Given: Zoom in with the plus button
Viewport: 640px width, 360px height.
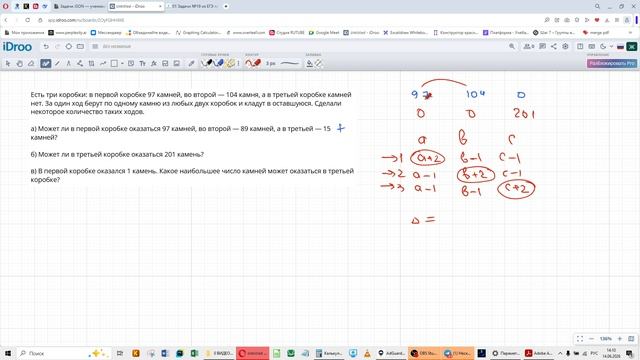Looking at the screenshot, I should click(620, 339).
